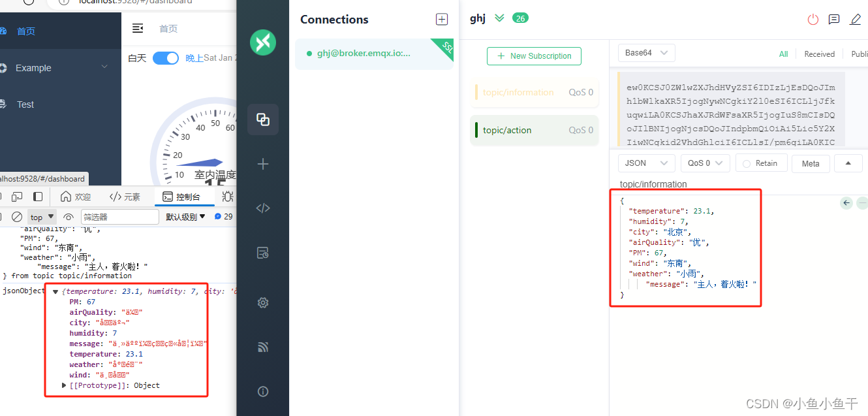Viewport: 868px width, 416px height.
Task: Toggle dashboard sidebar hamburger icon
Action: click(138, 28)
